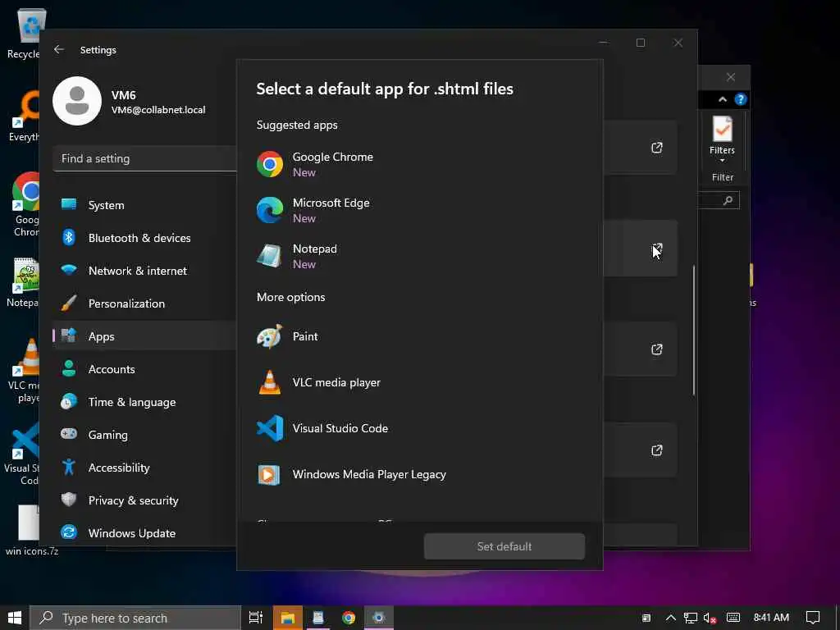Click the Type here to search taskbar box
840x630 pixels.
[135, 618]
